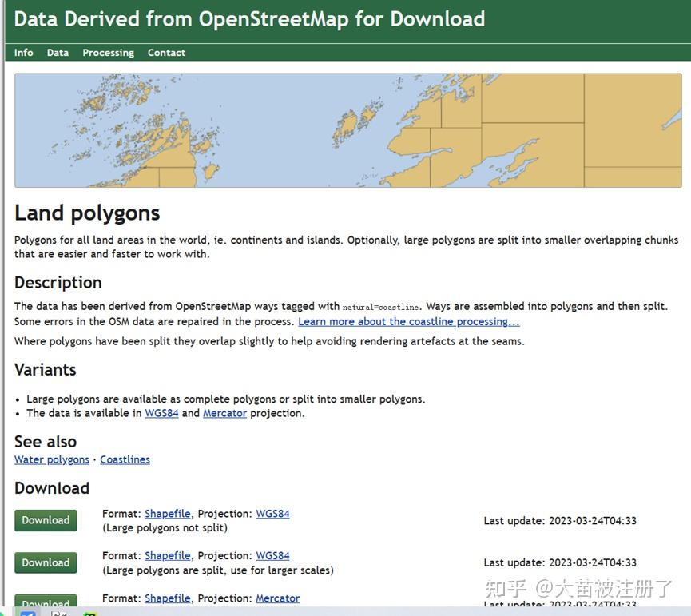Download the split WGS84 shapefile
Screen dimensions: 691x616
coord(46,562)
